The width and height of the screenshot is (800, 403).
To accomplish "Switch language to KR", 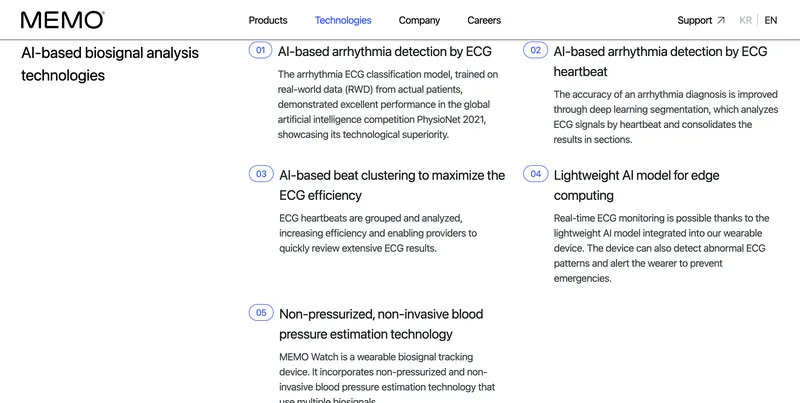I will (745, 20).
